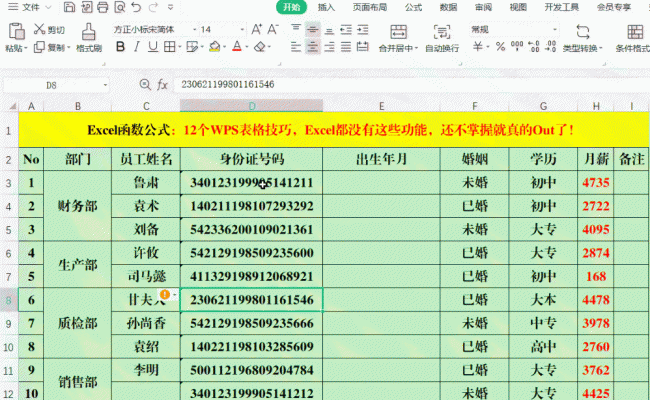This screenshot has width=650, height=400.
Task: Switch to the 视图 ribbon tab
Action: click(518, 7)
